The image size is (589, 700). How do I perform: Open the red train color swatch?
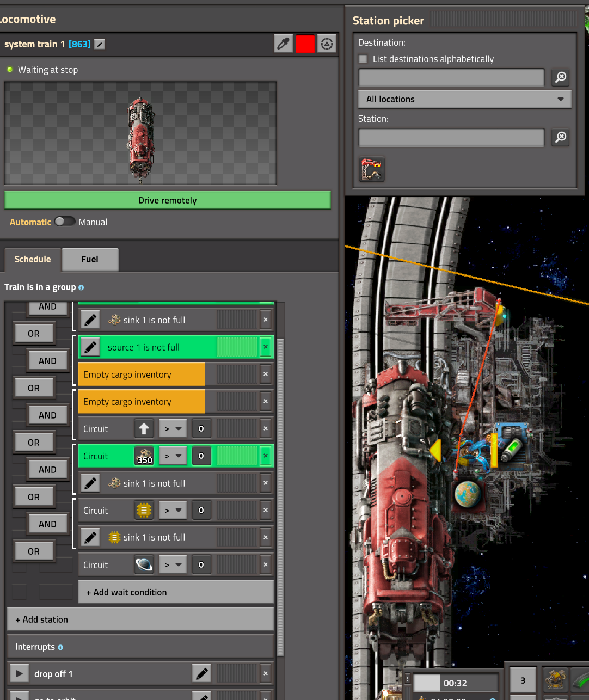[x=305, y=44]
